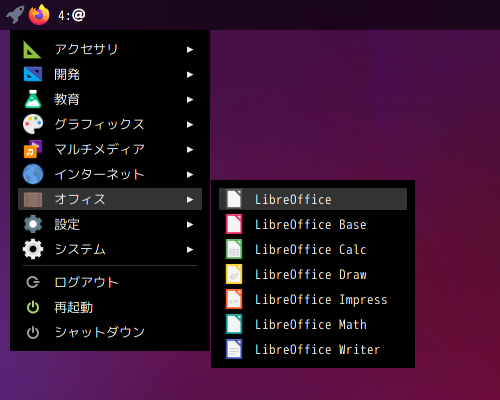Open the rocket launcher menu icon
Image resolution: width=500 pixels, height=400 pixels.
[15, 15]
